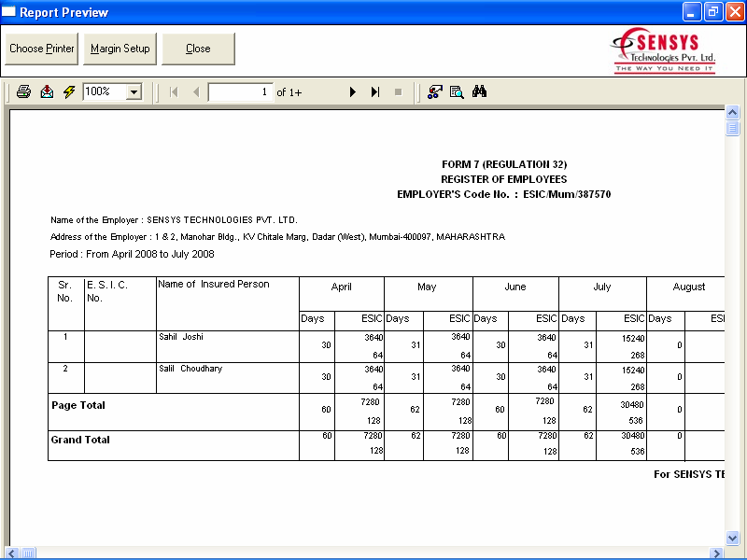The height and width of the screenshot is (560, 747).
Task: Click the horizontal scrollbar right arrow
Action: tap(716, 553)
